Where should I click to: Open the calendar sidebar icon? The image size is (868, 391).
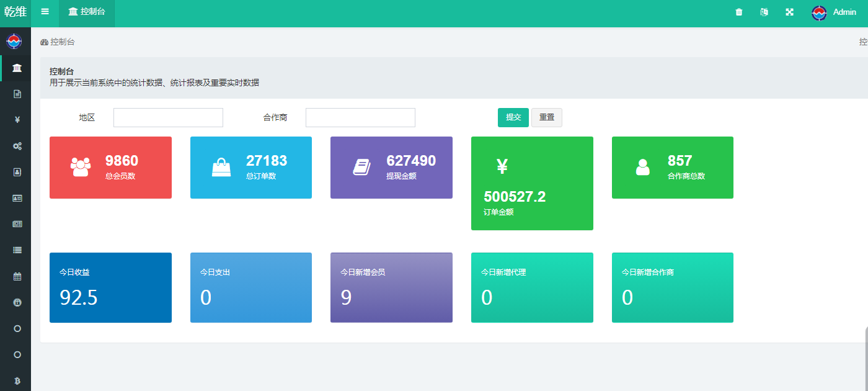[17, 277]
